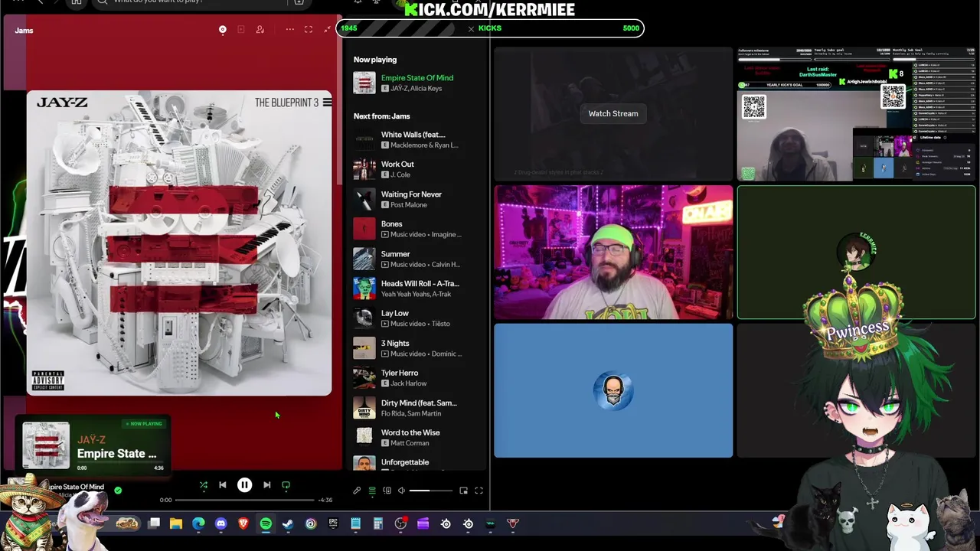The image size is (980, 551).
Task: Open the Notepad taskbar icon
Action: [x=355, y=523]
